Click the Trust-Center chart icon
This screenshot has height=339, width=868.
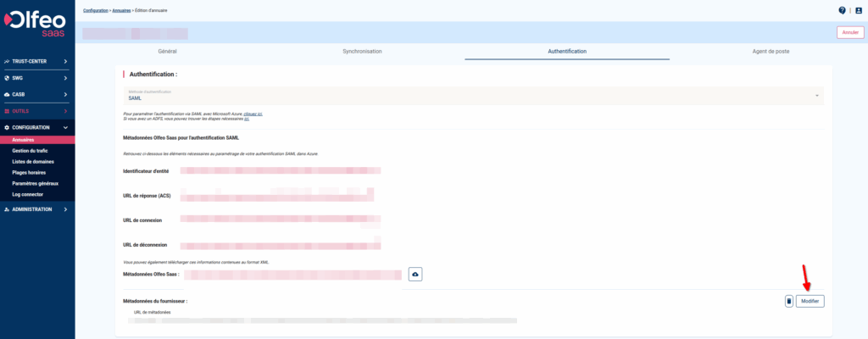coord(7,62)
